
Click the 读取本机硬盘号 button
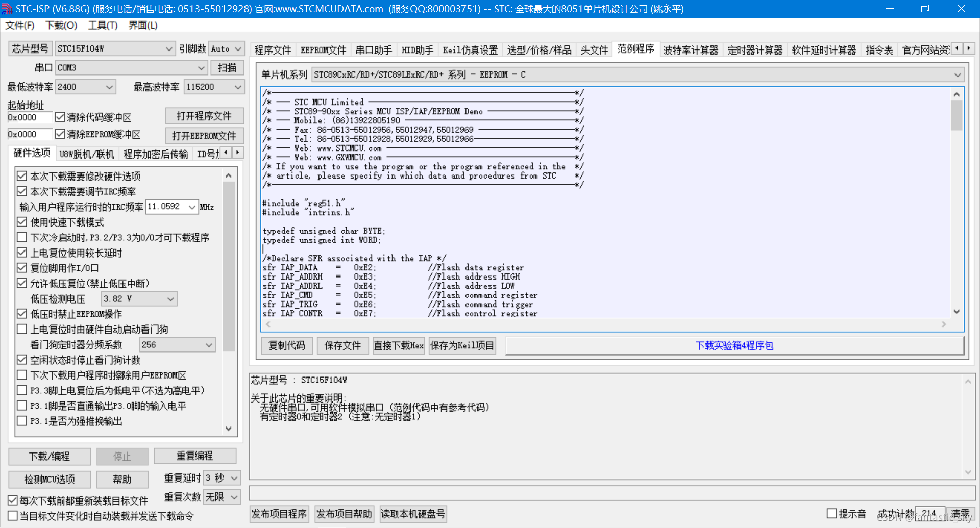[413, 514]
